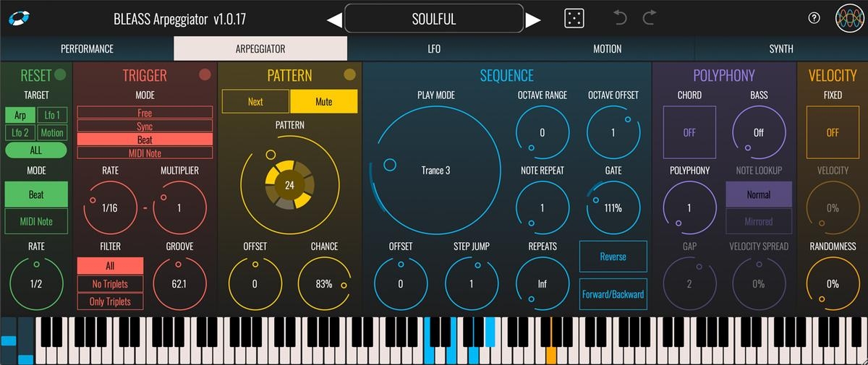Image resolution: width=868 pixels, height=365 pixels.
Task: Open the FIXED velocity box showing OFF
Action: (x=833, y=132)
